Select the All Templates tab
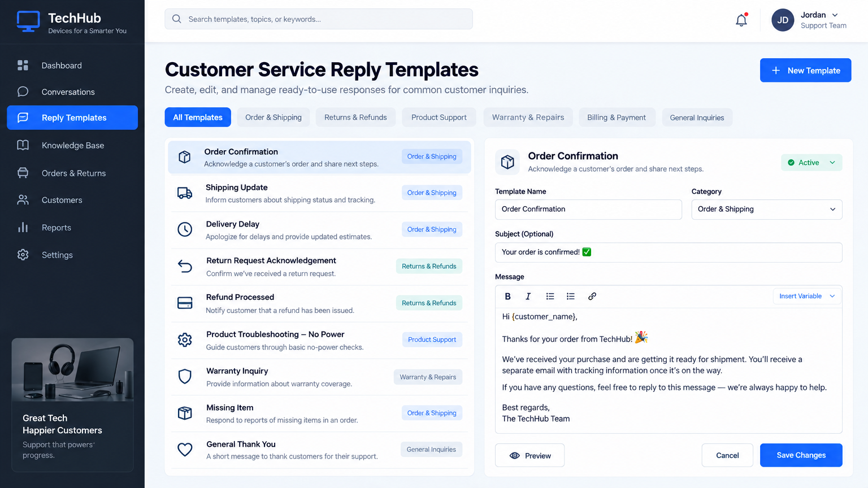Viewport: 868px width, 488px height. 198,117
